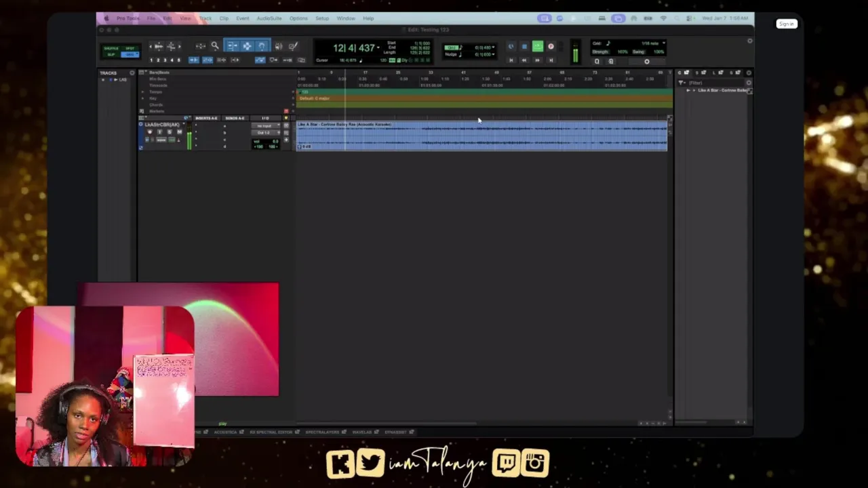Click the track volume value field
This screenshot has height=488, width=868.
265,142
